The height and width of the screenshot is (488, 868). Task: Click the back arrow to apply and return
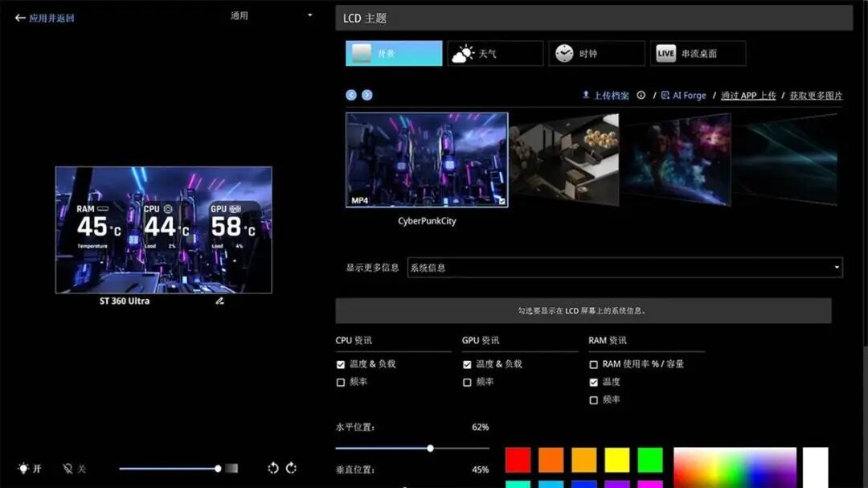[20, 18]
